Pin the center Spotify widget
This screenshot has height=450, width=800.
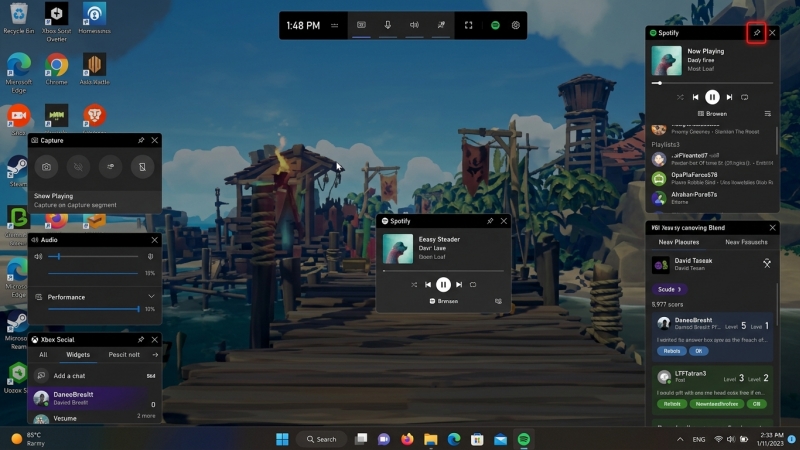(x=490, y=221)
